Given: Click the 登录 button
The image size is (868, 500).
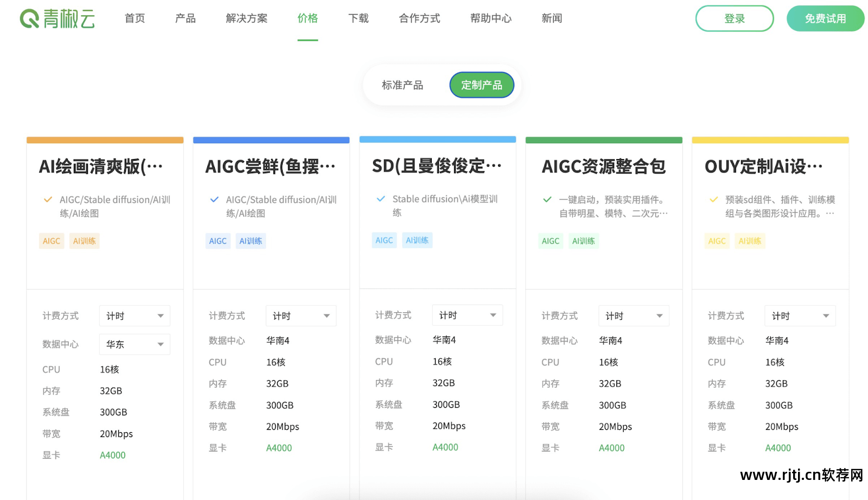Looking at the screenshot, I should click(x=735, y=18).
